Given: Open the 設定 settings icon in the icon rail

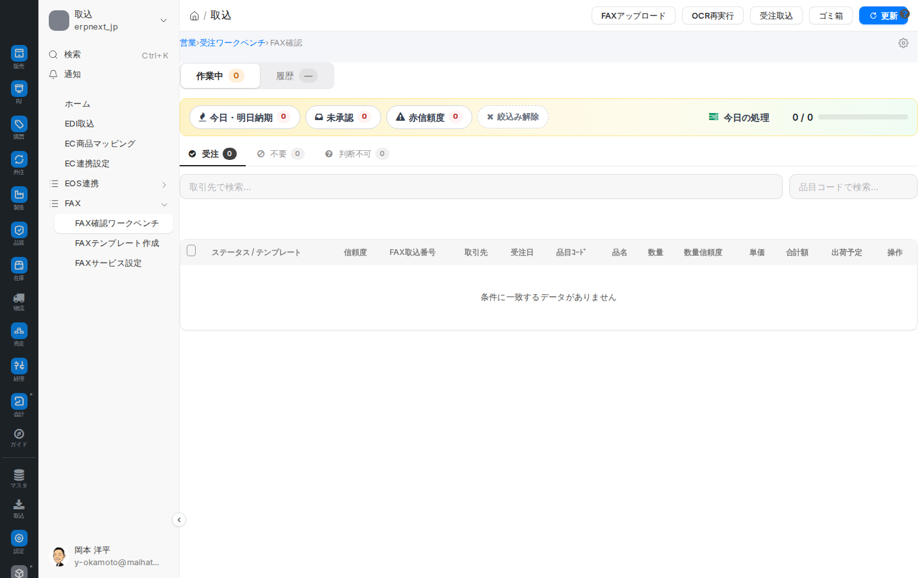Looking at the screenshot, I should [x=19, y=538].
